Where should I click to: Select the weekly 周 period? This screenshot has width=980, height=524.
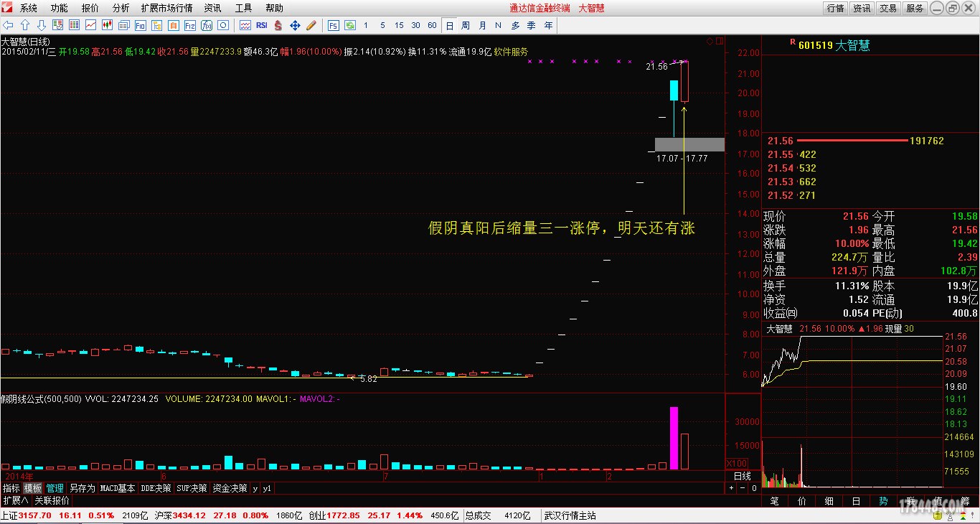click(466, 25)
